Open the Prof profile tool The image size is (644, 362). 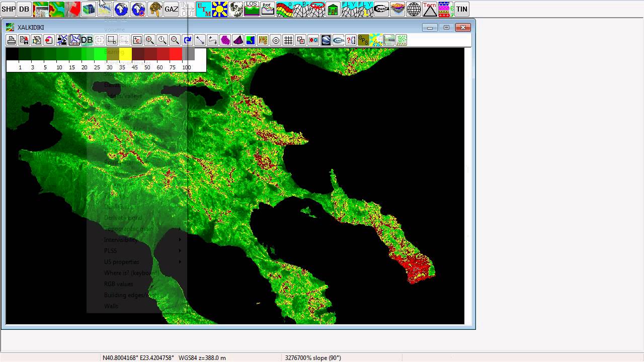pyautogui.click(x=268, y=9)
